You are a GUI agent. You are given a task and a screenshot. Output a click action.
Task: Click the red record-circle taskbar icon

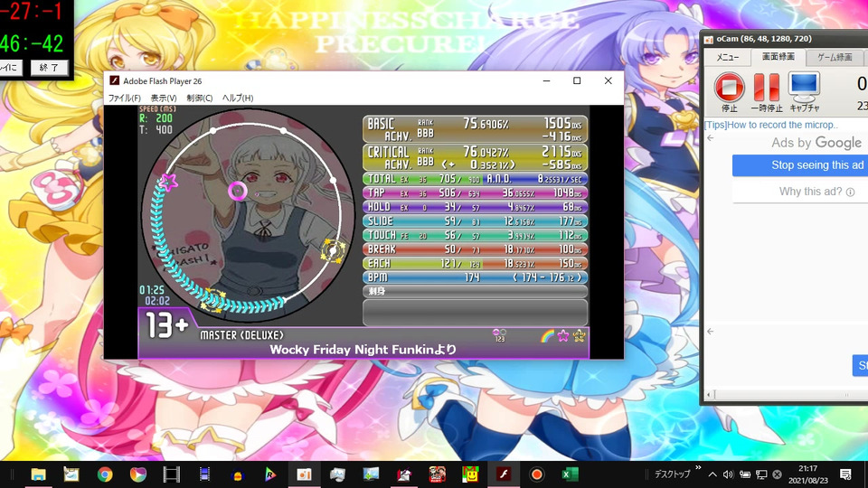pyautogui.click(x=536, y=474)
